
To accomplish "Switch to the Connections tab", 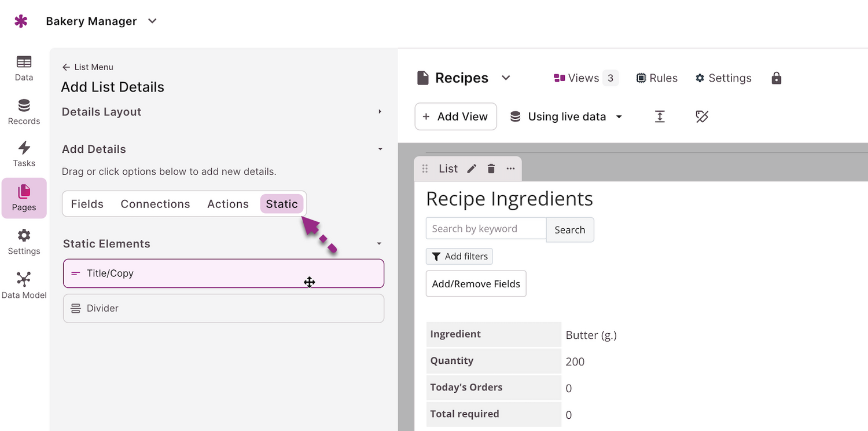I will click(155, 204).
